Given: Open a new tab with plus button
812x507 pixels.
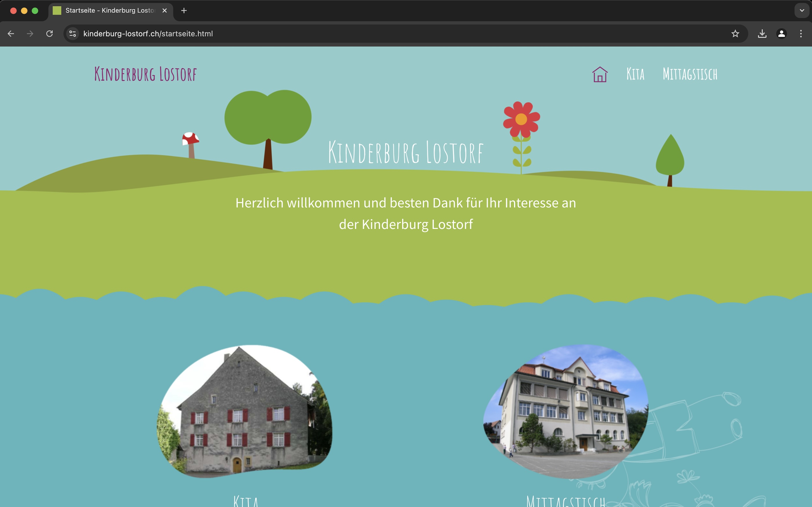Looking at the screenshot, I should coord(184,11).
